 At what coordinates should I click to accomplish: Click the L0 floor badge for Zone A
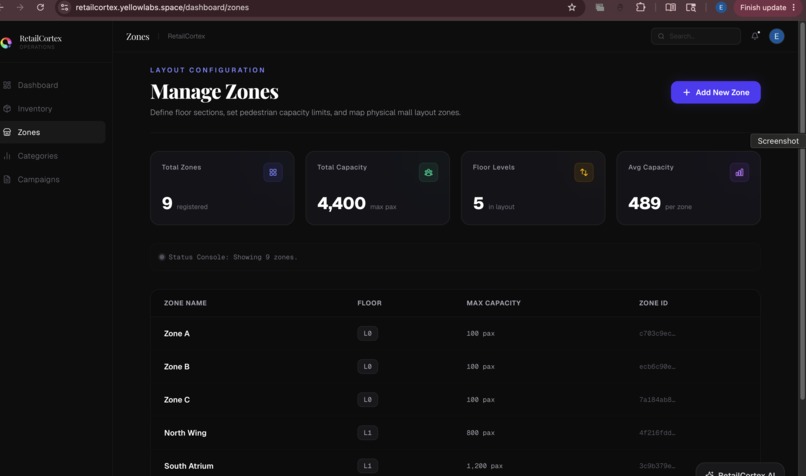[x=368, y=333]
